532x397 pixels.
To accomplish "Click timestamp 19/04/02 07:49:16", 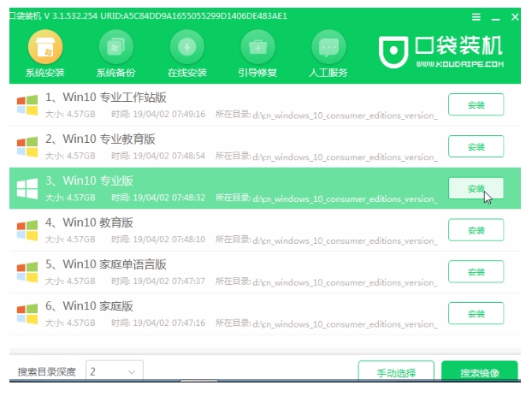I will tap(169, 114).
